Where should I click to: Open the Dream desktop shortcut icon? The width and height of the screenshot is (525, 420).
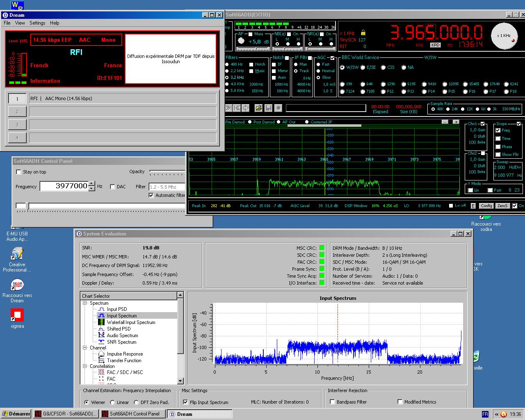(17, 291)
